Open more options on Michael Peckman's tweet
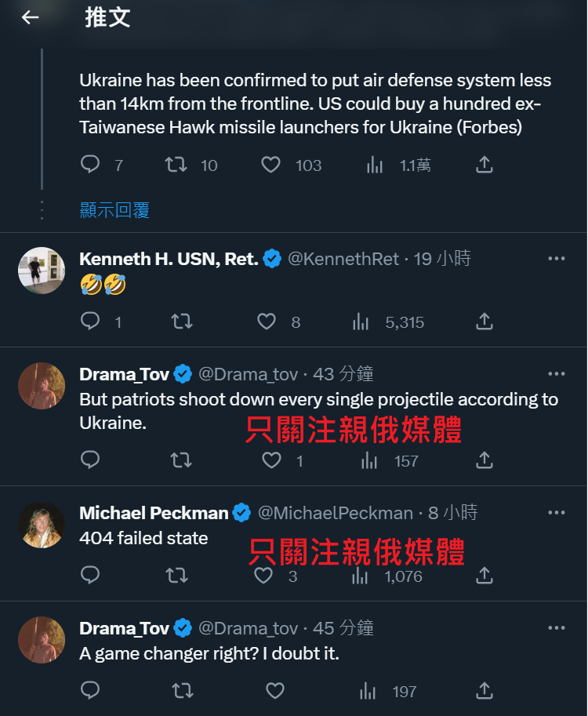The width and height of the screenshot is (588, 716). (557, 513)
